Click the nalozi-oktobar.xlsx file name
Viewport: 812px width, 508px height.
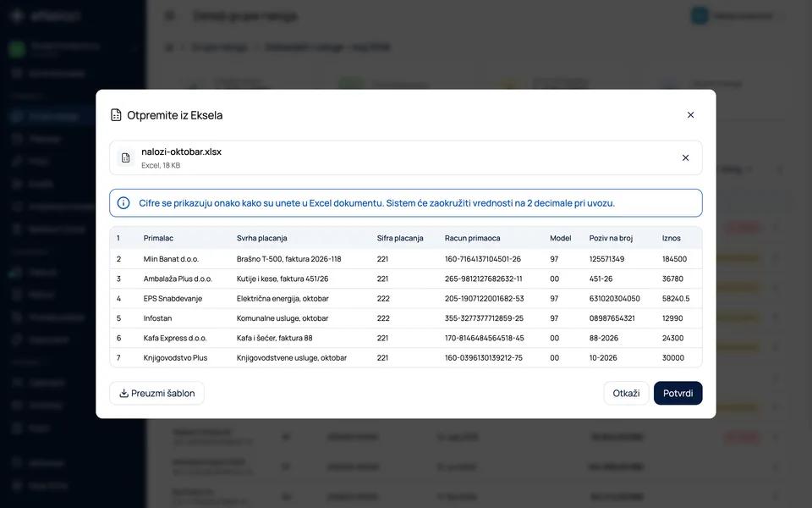[x=181, y=152]
